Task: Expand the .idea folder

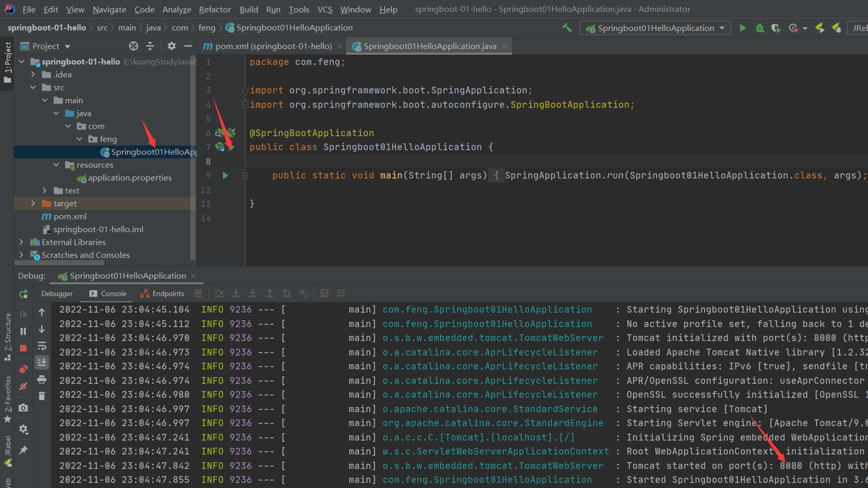Action: pos(33,74)
